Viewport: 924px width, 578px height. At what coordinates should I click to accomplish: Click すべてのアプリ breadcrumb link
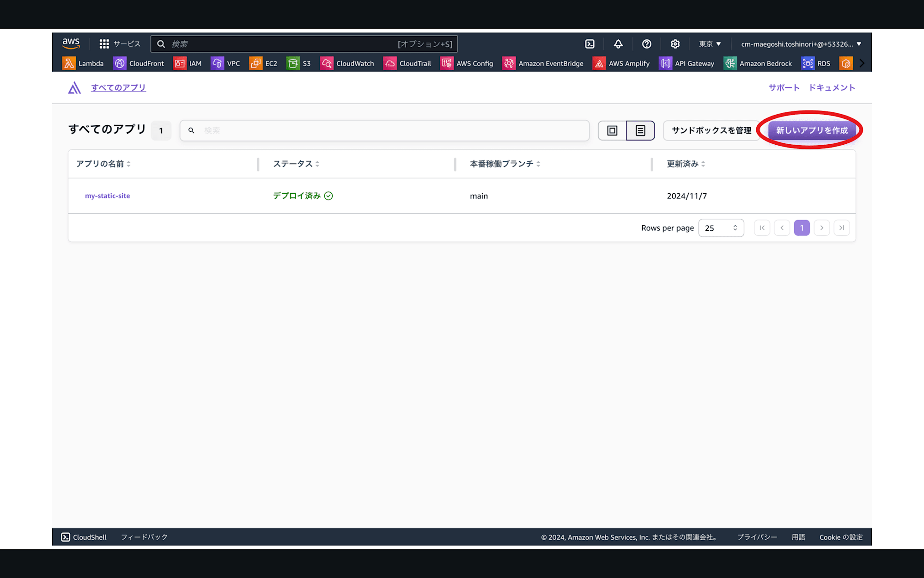[x=118, y=87]
